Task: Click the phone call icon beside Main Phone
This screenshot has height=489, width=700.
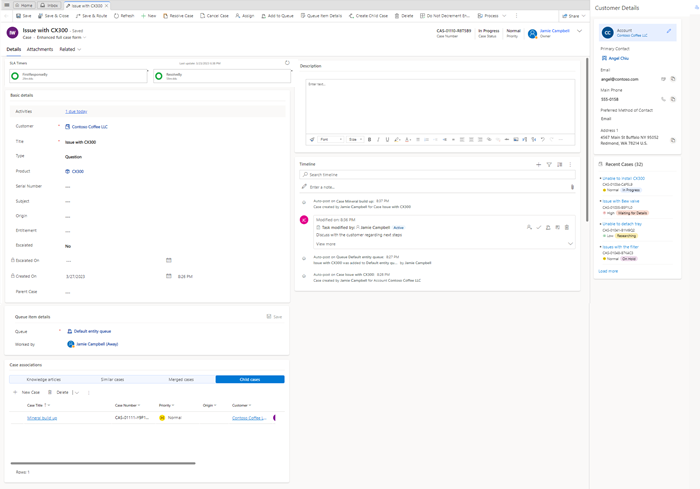Action: 663,99
